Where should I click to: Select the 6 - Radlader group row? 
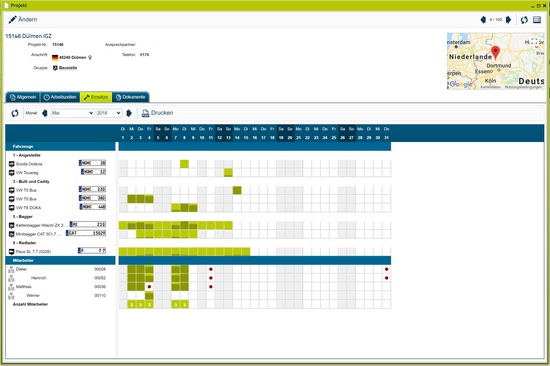point(25,243)
